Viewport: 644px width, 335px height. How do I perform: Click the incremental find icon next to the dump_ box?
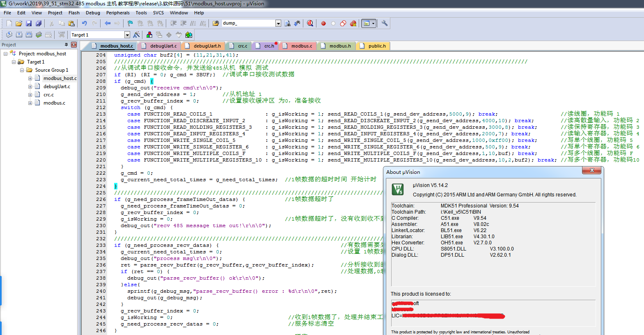click(x=297, y=23)
